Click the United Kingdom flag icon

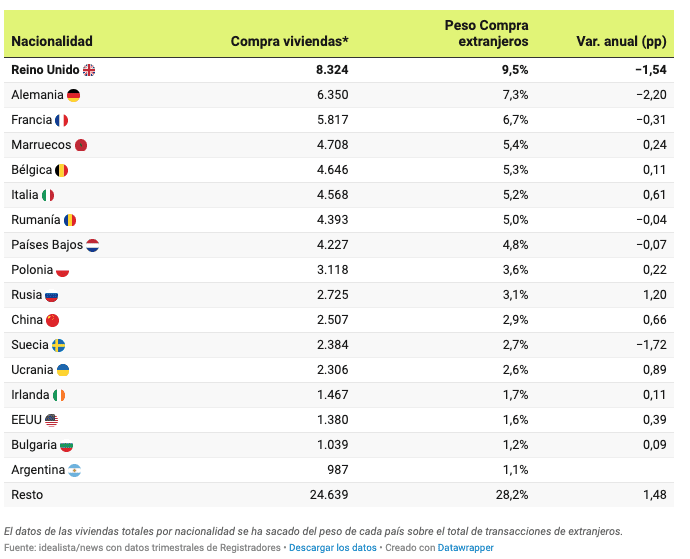(89, 70)
